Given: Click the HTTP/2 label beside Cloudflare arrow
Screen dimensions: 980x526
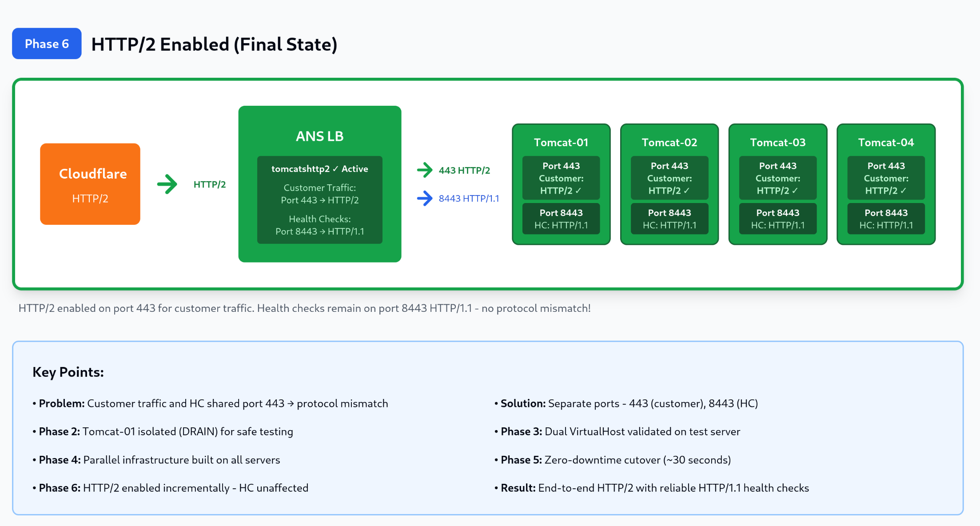Looking at the screenshot, I should (210, 184).
